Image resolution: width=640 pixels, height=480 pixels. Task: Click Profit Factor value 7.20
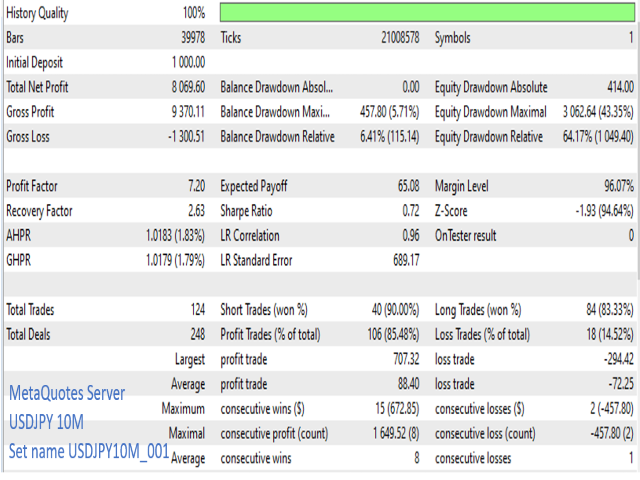pos(196,186)
